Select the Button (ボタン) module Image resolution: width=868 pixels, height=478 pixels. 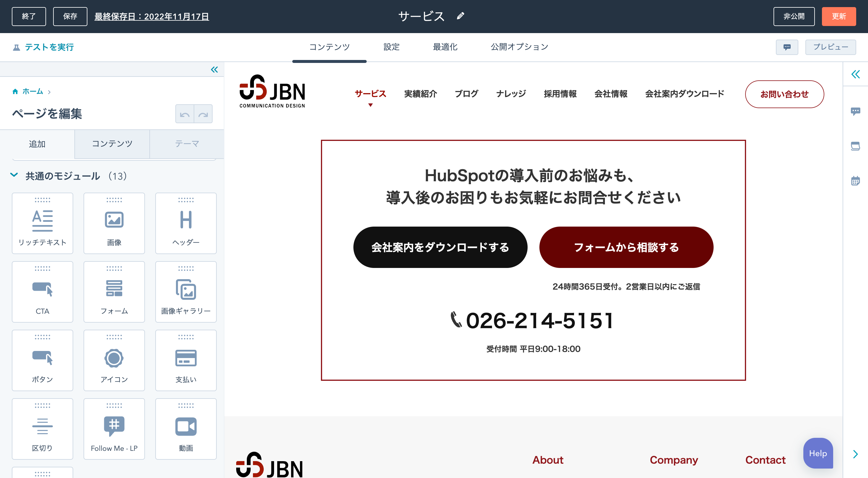click(43, 360)
